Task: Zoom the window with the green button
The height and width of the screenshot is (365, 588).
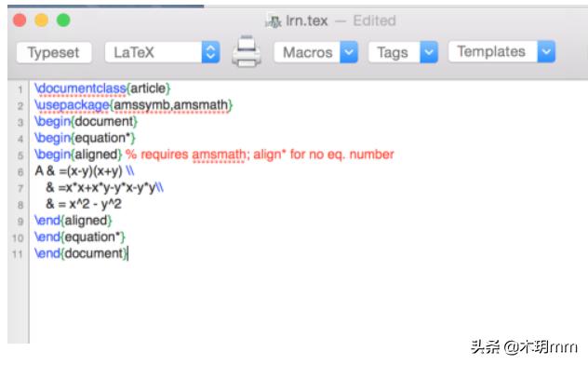Action: tap(63, 20)
